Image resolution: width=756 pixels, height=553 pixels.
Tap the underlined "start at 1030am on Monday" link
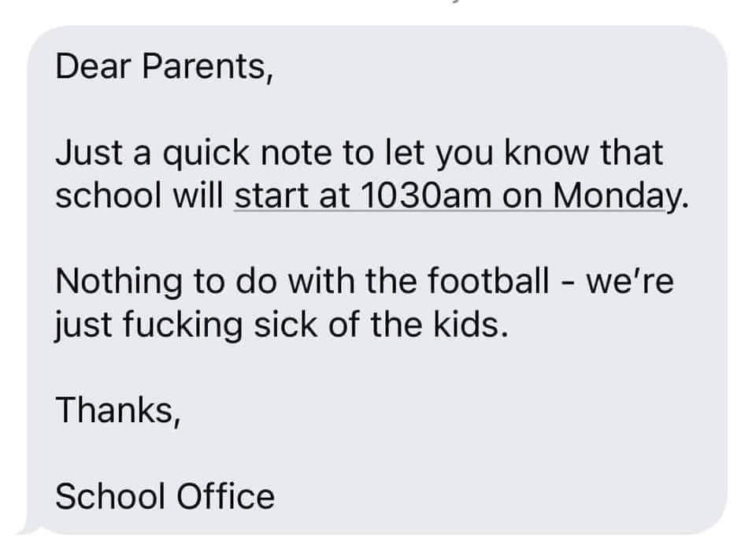[461, 194]
